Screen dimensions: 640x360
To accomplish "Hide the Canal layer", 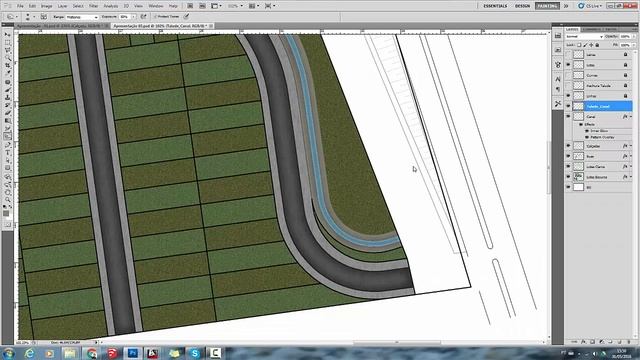I will [568, 116].
